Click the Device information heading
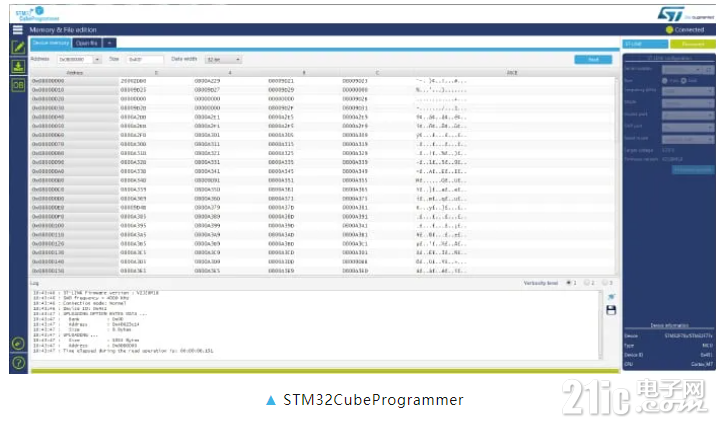Screen dimensions: 716x422 click(x=669, y=326)
